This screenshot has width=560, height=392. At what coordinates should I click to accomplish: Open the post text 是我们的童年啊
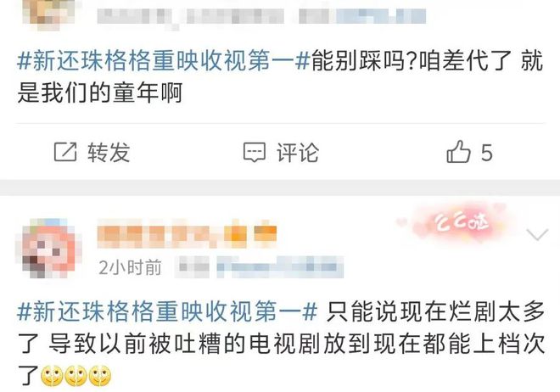coord(100,92)
